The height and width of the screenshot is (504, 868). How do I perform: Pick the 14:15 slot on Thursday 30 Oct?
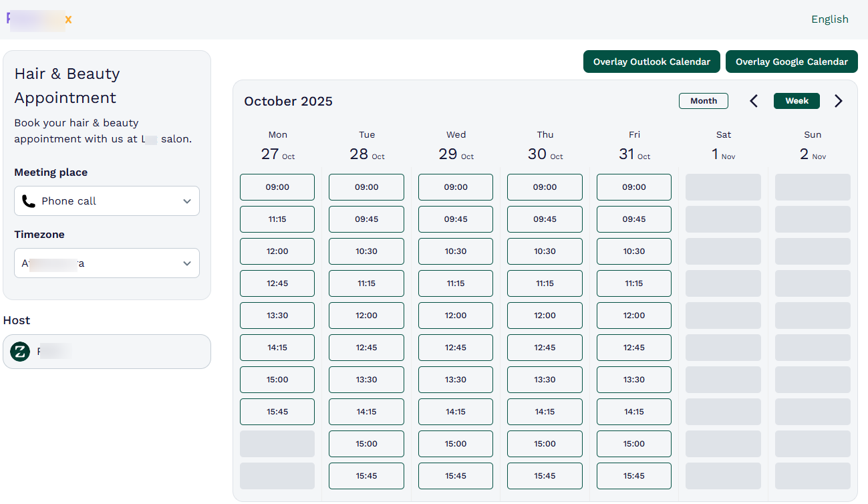click(x=545, y=412)
